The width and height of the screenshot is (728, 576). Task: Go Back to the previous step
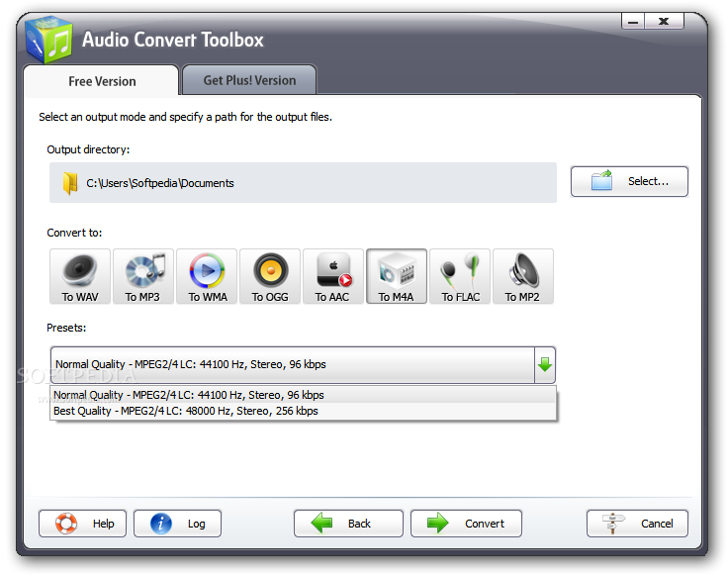348,524
